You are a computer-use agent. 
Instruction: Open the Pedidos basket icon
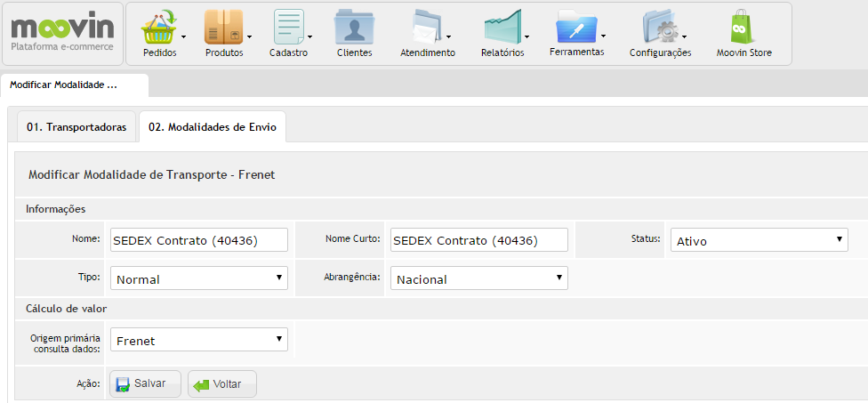click(x=159, y=28)
